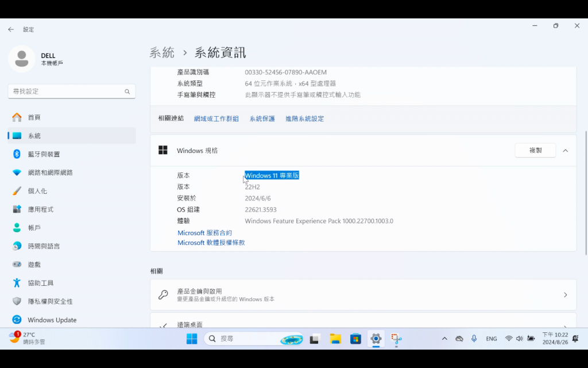This screenshot has height=368, width=588.
Task: Click the Wi-Fi tray icon
Action: [509, 338]
